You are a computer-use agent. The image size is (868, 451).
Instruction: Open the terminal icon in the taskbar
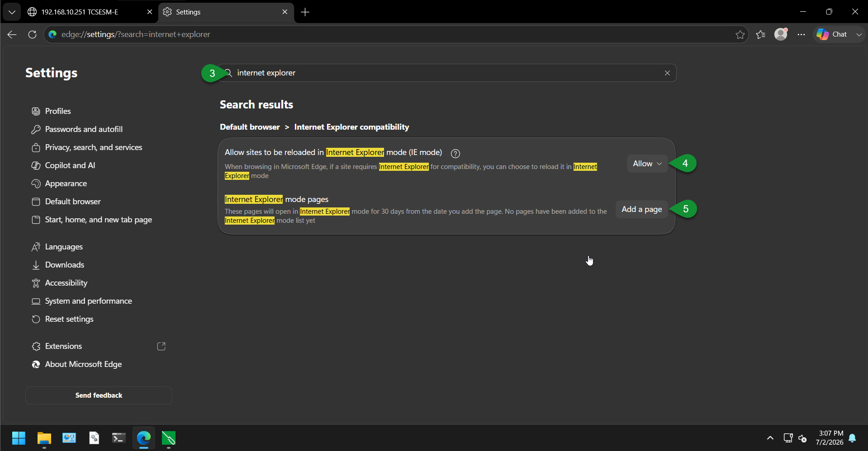point(119,438)
